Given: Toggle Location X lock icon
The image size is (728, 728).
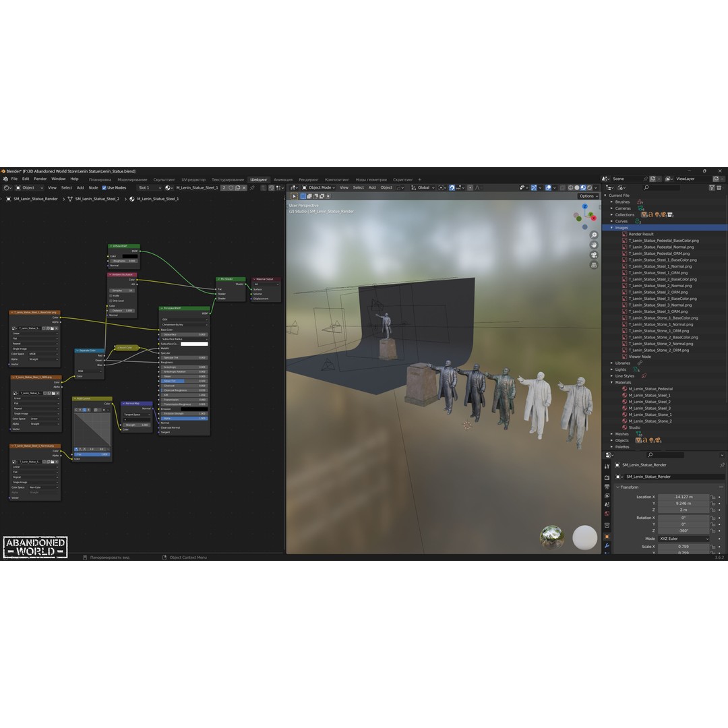Looking at the screenshot, I should (713, 497).
